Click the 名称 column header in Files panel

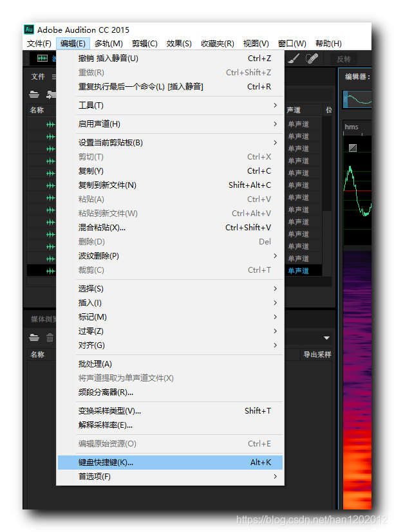[37, 110]
